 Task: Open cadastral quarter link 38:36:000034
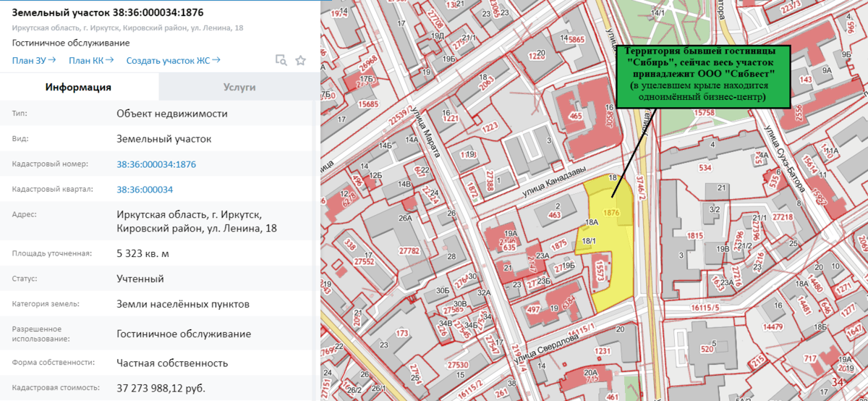145,190
